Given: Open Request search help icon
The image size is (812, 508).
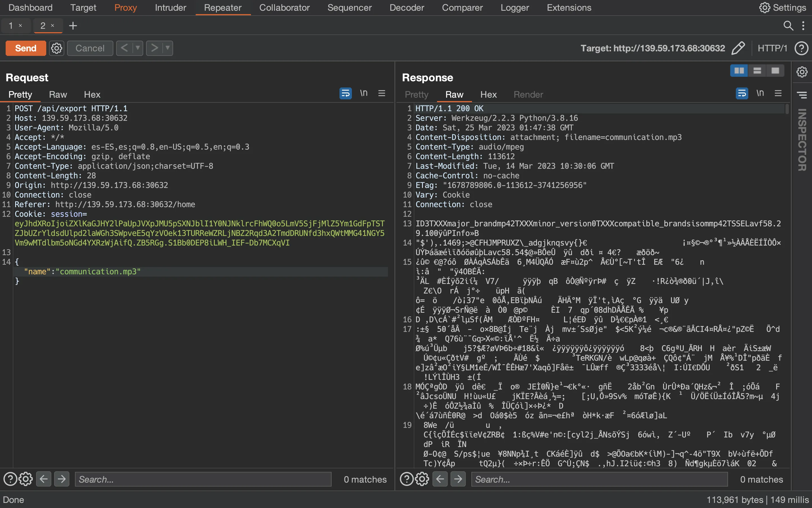Looking at the screenshot, I should point(10,479).
